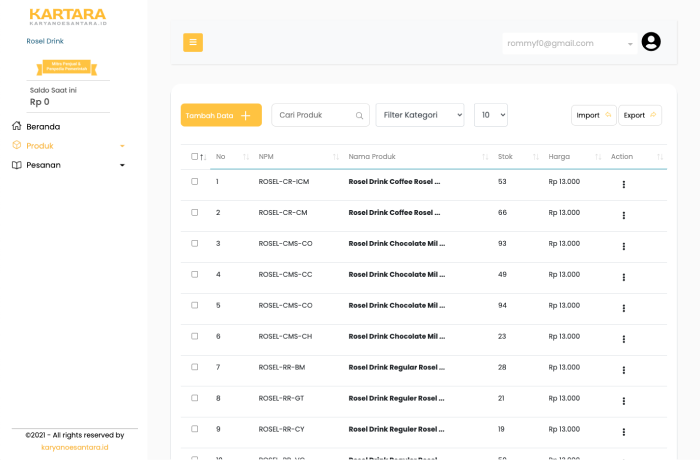The height and width of the screenshot is (460, 700).
Task: Open the action menu for row ROSEL-RR-CY
Action: coord(624,432)
